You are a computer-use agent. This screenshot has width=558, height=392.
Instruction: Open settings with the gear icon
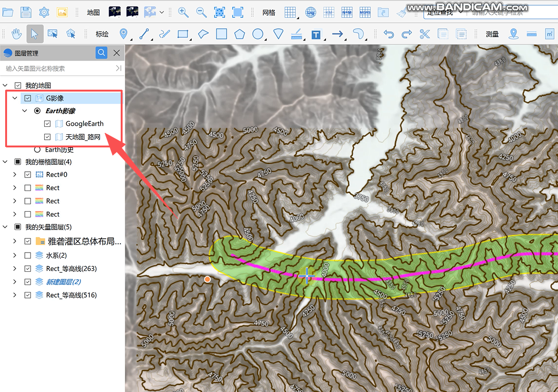pos(44,13)
